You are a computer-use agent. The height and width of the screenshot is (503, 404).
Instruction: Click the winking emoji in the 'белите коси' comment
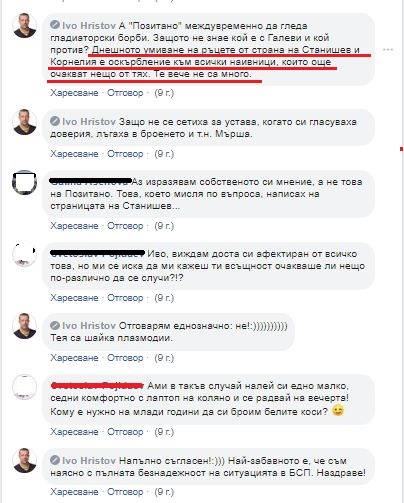coord(338,411)
